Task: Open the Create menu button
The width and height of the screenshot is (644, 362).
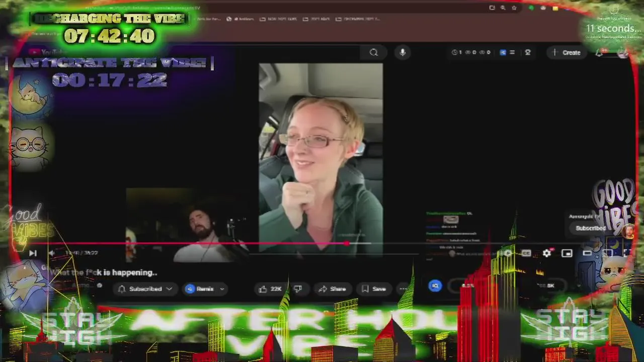Action: pos(567,52)
